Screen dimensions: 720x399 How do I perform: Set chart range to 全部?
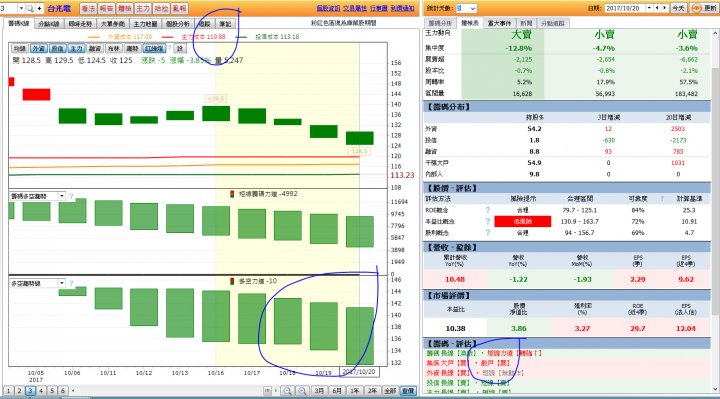(x=390, y=391)
